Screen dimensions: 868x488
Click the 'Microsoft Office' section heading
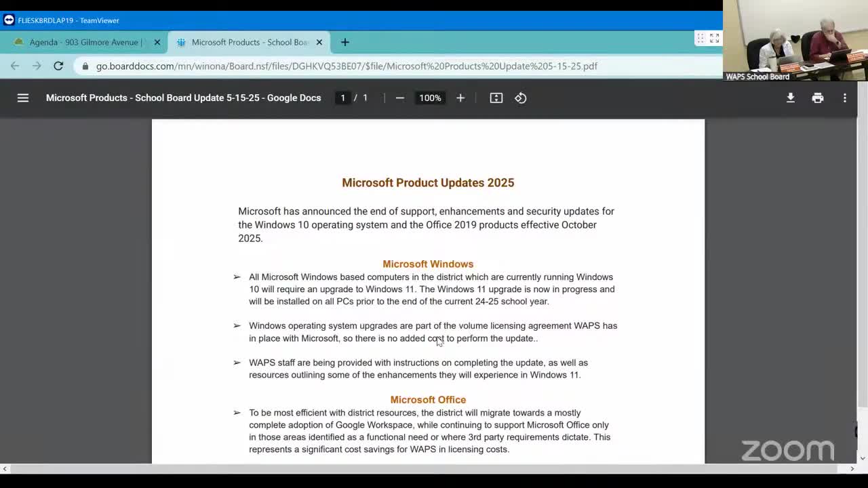tap(428, 400)
